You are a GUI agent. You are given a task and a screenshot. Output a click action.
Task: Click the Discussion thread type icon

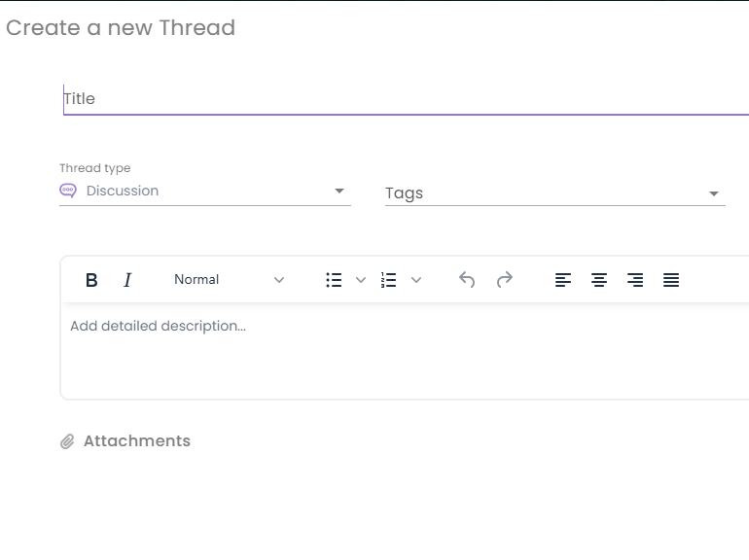[x=68, y=191]
